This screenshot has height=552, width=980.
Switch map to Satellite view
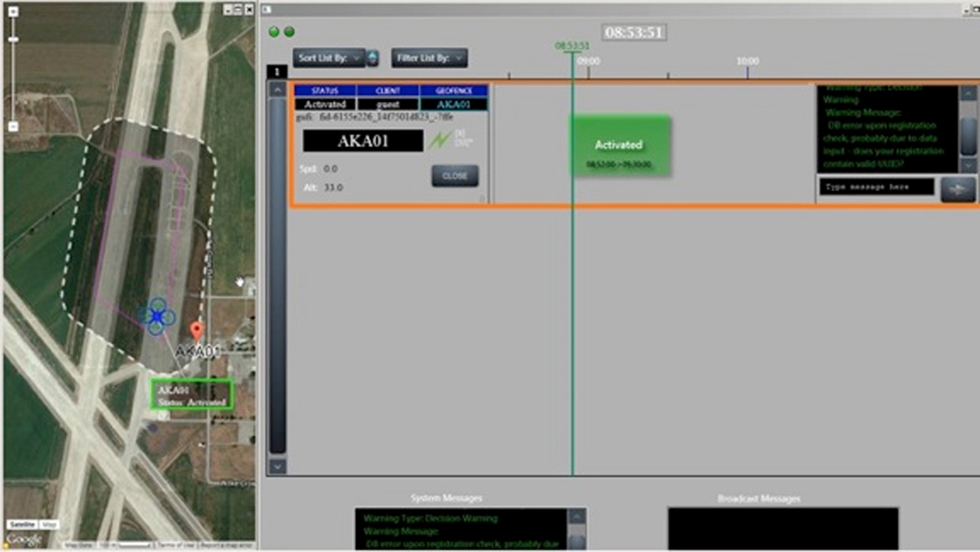click(21, 524)
